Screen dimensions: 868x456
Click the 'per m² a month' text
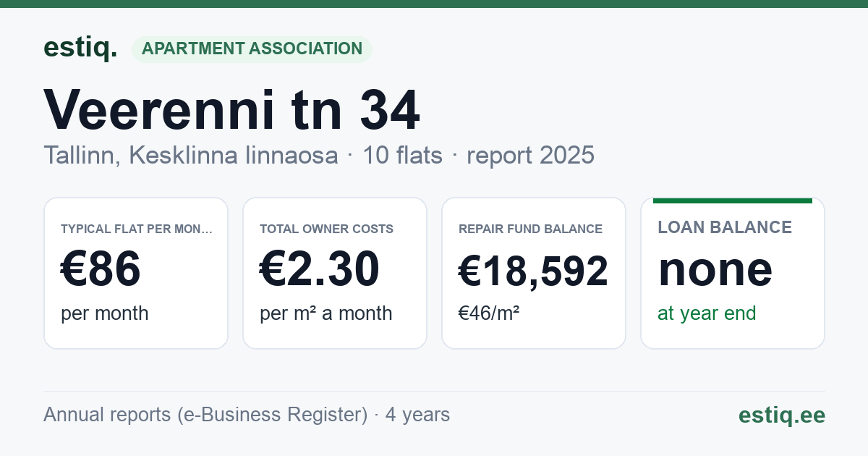pyautogui.click(x=325, y=313)
